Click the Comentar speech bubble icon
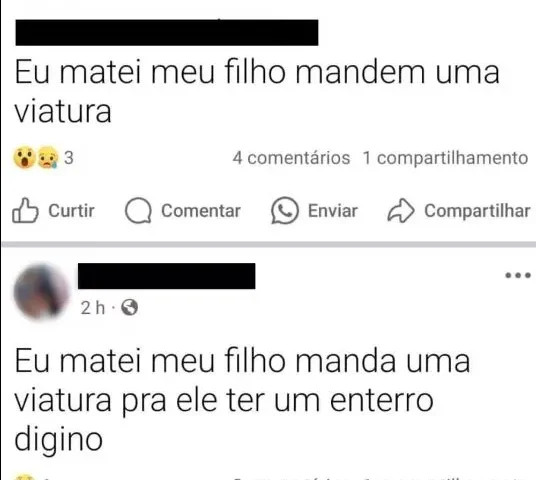This screenshot has width=536, height=480. 138,211
